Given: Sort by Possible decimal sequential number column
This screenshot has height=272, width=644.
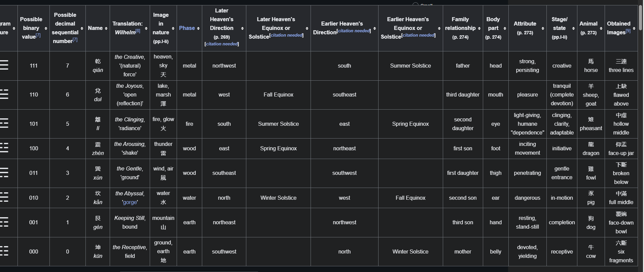Looking at the screenshot, I should (82, 28).
